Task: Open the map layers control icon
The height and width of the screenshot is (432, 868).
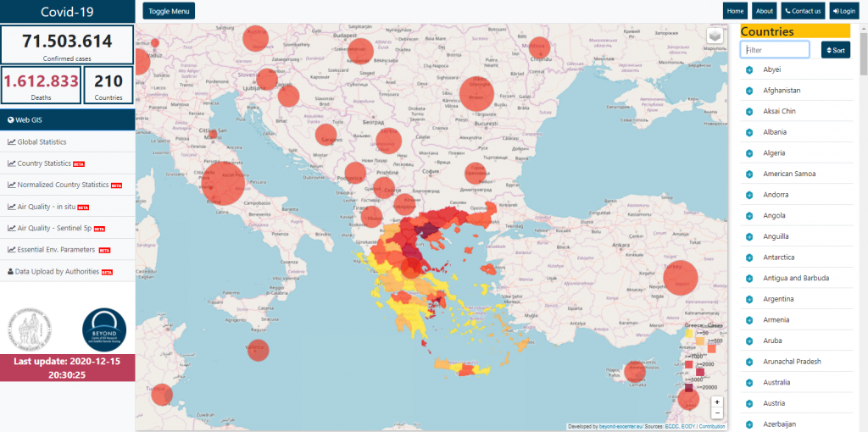Action: [716, 36]
